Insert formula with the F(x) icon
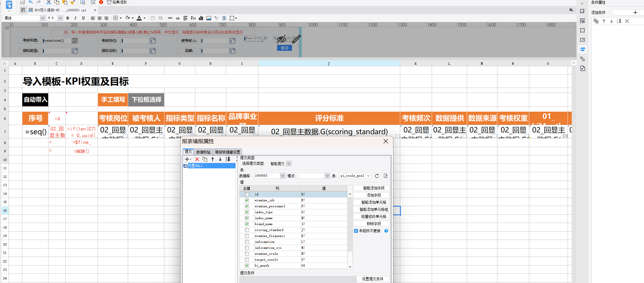Viewport: 644px width, 283px height. (193, 18)
